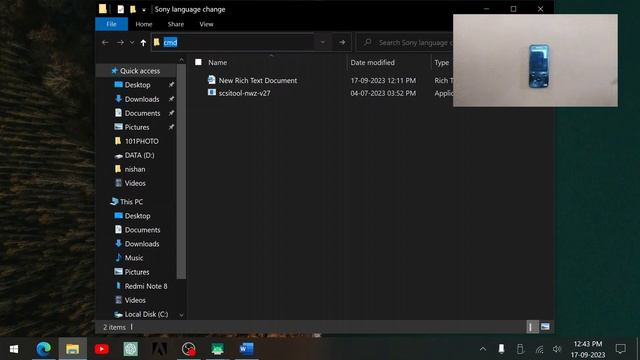Launch Microsoft Edge from taskbar
The width and height of the screenshot is (640, 360).
coord(44,349)
